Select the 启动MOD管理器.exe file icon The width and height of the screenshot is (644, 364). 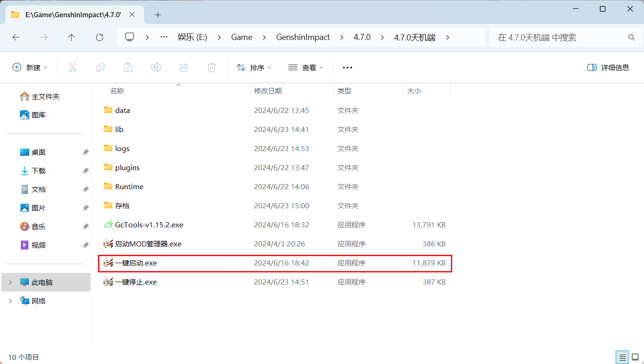(108, 244)
